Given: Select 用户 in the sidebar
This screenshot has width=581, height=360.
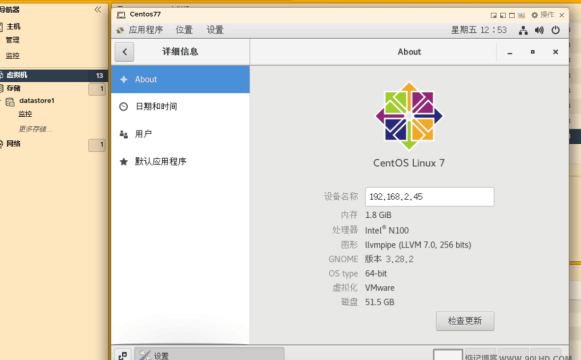Looking at the screenshot, I should click(x=180, y=134).
